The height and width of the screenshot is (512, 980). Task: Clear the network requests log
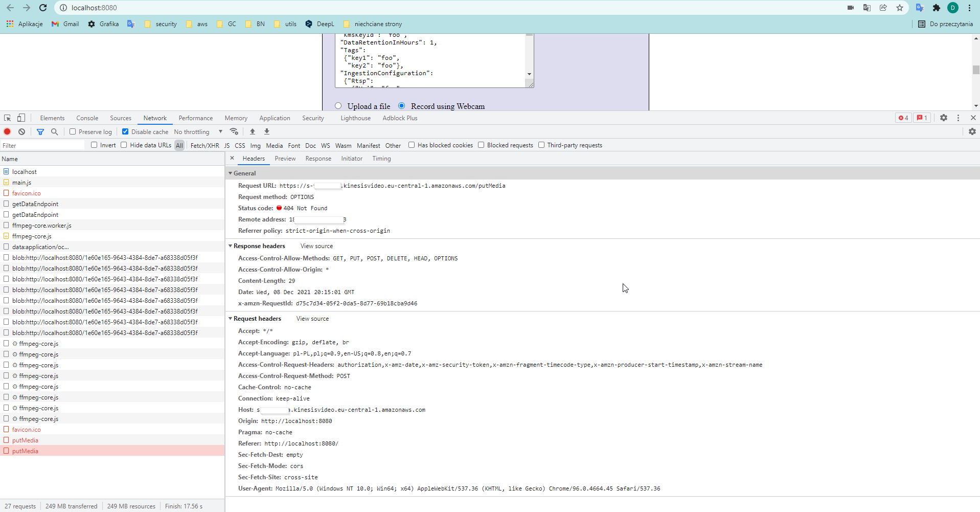[22, 131]
